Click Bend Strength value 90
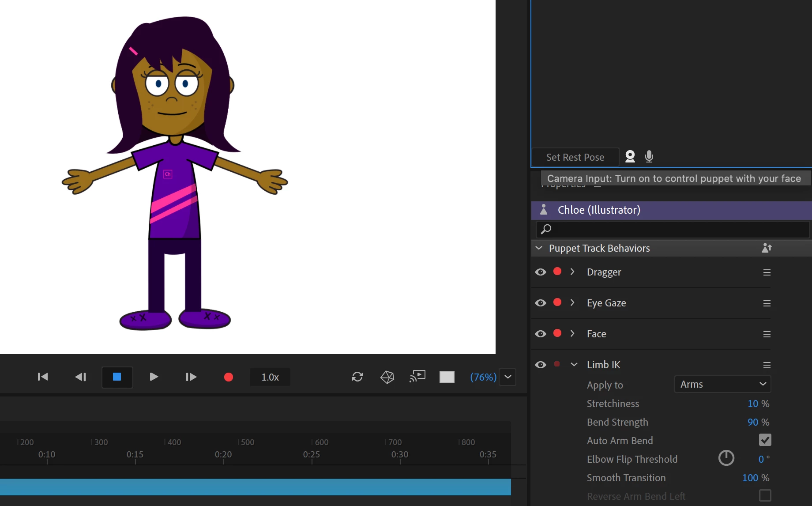Viewport: 812px width, 506px height. (x=753, y=422)
